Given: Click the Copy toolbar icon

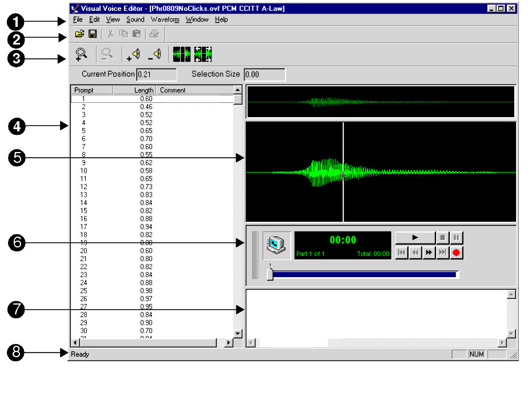Looking at the screenshot, I should [123, 34].
